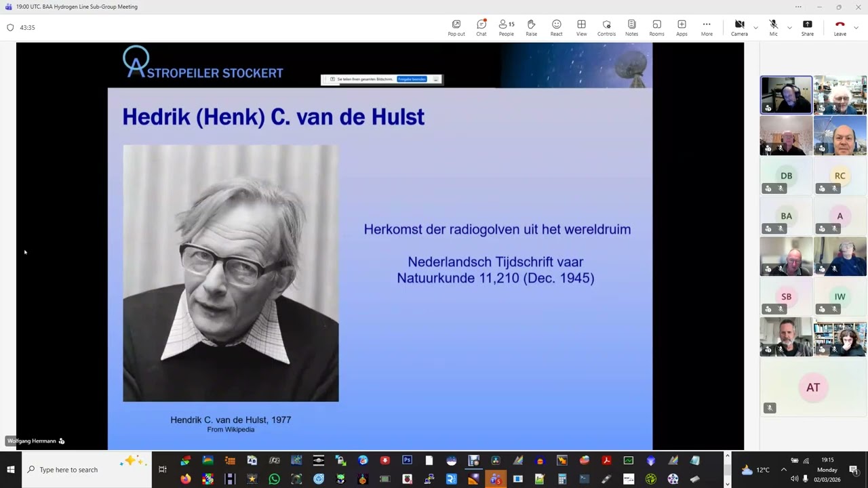The image size is (868, 488).
Task: Click the shield security icon near timer
Action: click(x=10, y=28)
